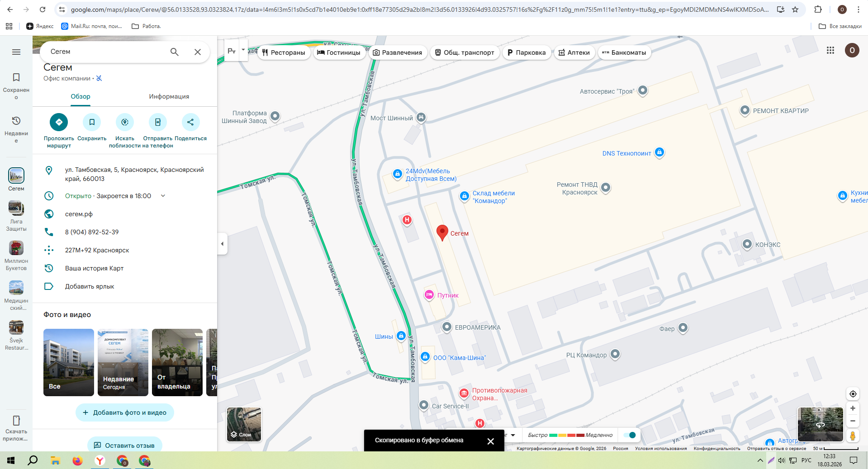This screenshot has height=469, width=868.
Task: Click the Автосервис "Троя" marker
Action: point(643,90)
